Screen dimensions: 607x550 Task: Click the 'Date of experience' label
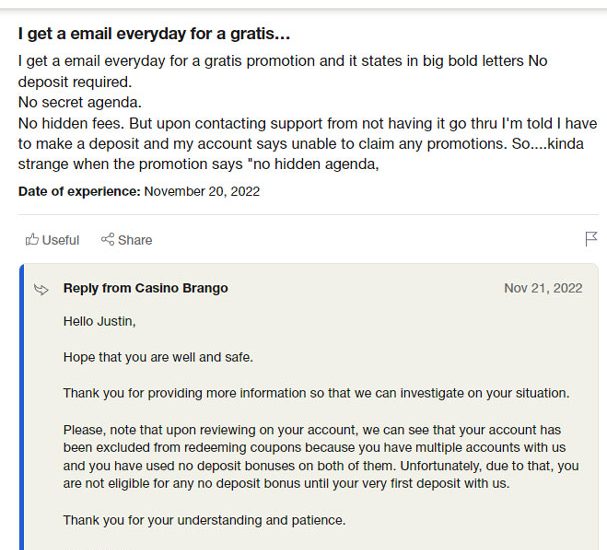[79, 192]
